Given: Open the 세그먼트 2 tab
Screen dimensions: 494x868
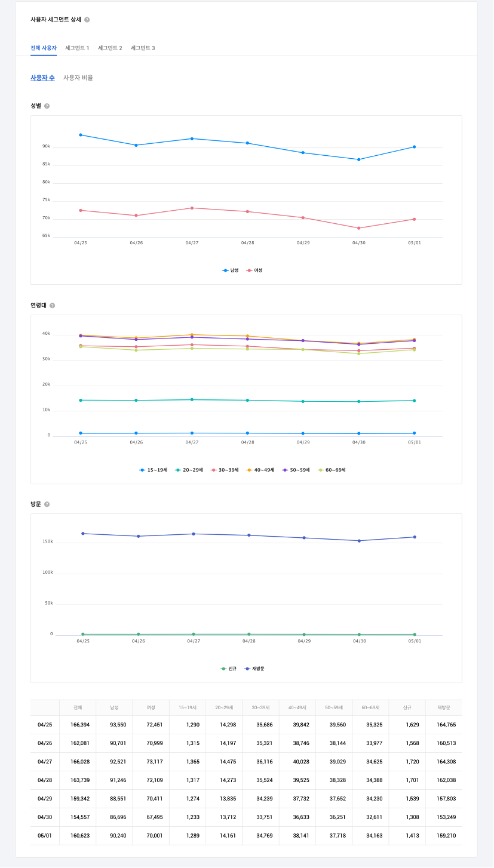Looking at the screenshot, I should click(x=110, y=48).
